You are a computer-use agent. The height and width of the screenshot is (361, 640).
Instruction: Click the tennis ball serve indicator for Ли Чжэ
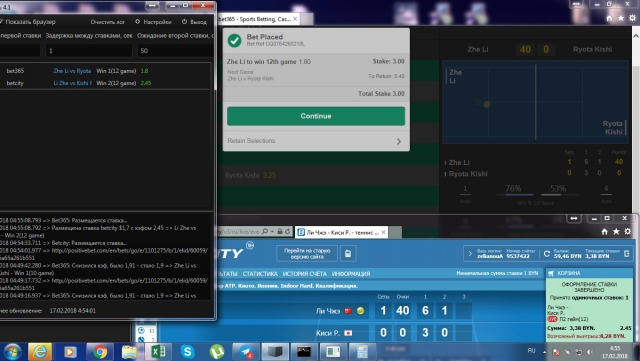click(360, 311)
